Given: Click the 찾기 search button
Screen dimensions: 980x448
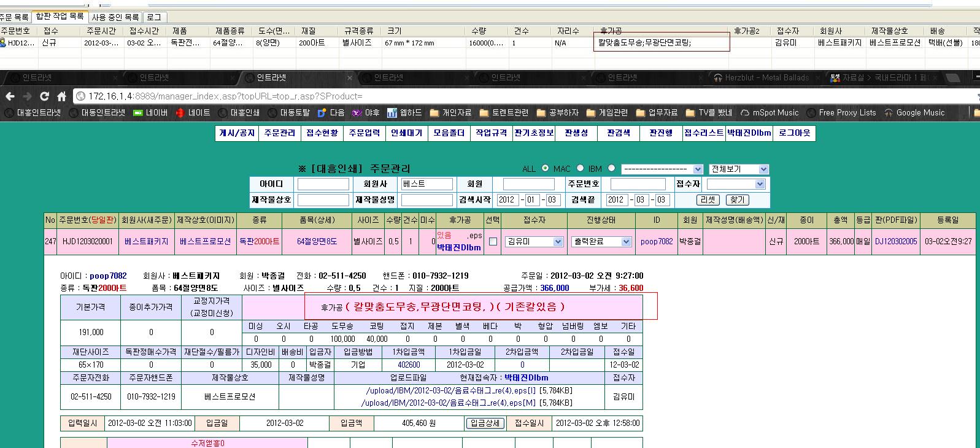Looking at the screenshot, I should [737, 200].
